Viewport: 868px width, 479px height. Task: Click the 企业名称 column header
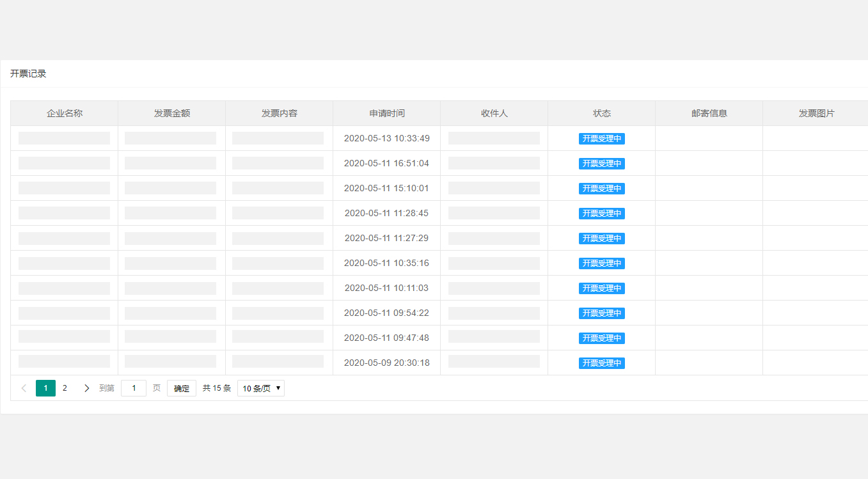(65, 113)
